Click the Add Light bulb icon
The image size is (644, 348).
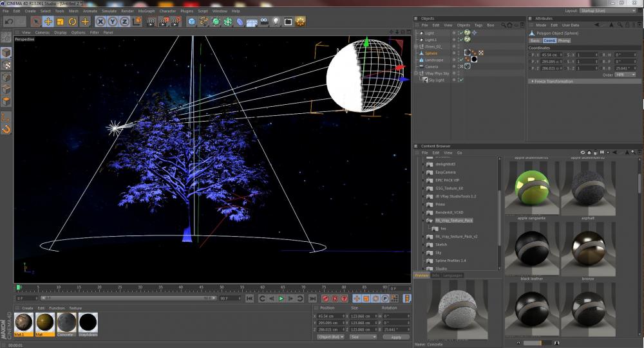(276, 21)
